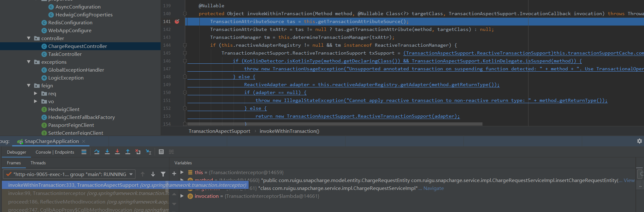This screenshot has height=212, width=644.
Task: Select next frame with the down arrow
Action: point(153,174)
